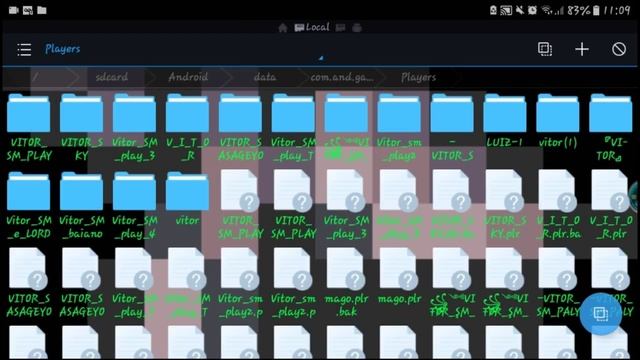Select the Vitor_SM_play_3 unknown-type file
Screen dimensions: 640x360
346,205
